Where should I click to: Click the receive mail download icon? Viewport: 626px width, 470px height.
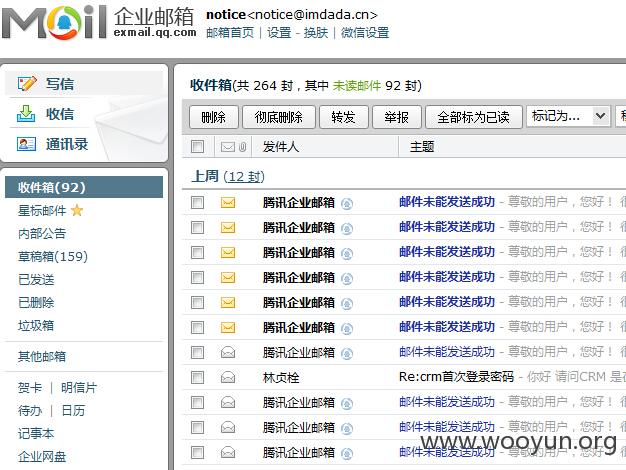26,114
